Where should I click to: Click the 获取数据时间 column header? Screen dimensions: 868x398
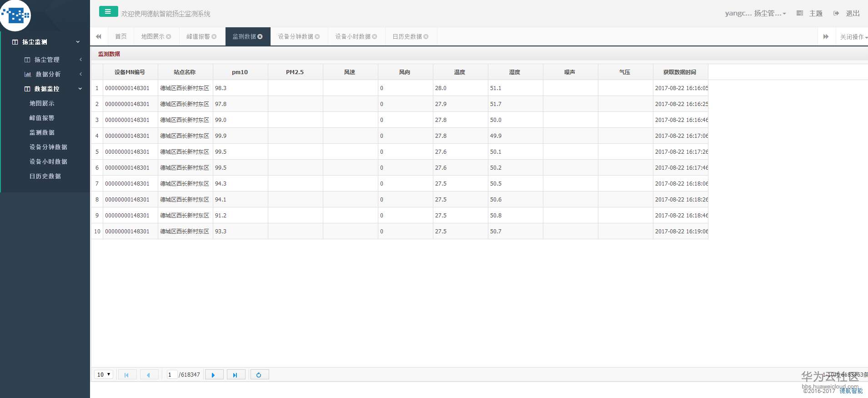pyautogui.click(x=680, y=72)
